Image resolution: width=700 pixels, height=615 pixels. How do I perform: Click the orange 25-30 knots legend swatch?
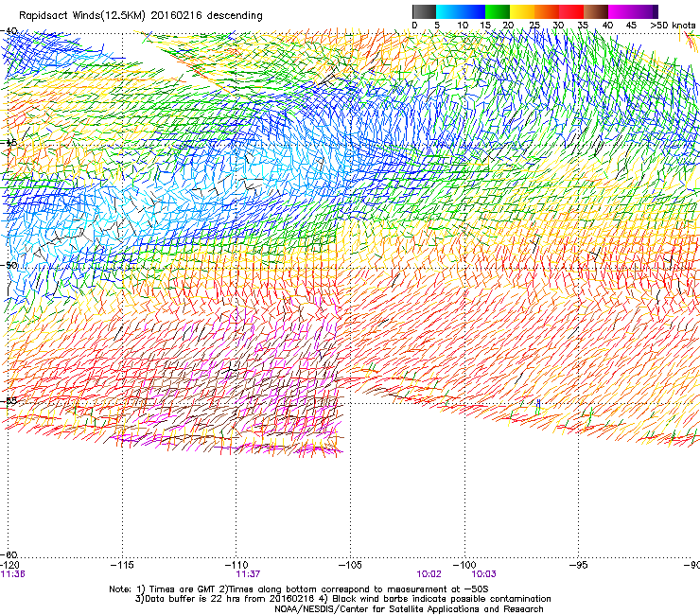click(547, 11)
